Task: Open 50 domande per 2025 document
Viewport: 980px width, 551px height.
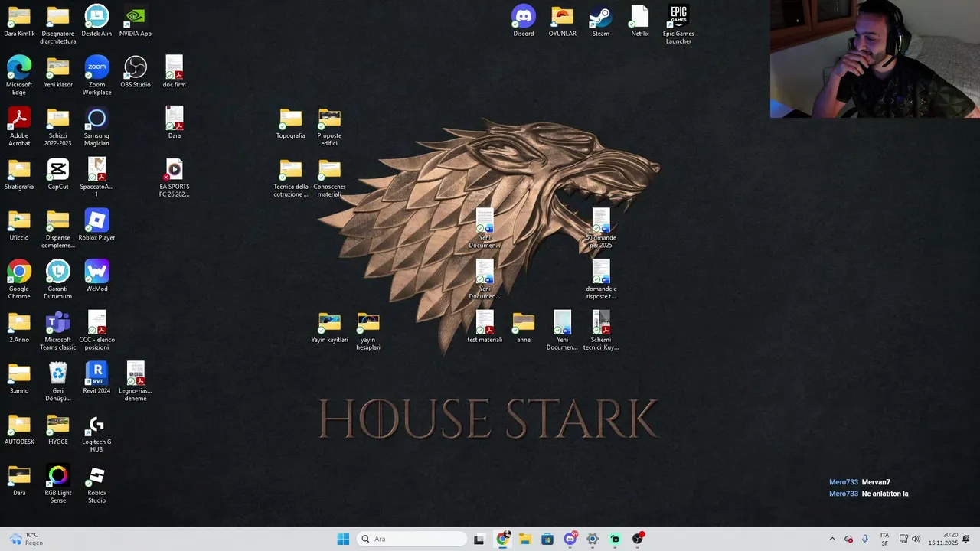Action: (x=601, y=229)
